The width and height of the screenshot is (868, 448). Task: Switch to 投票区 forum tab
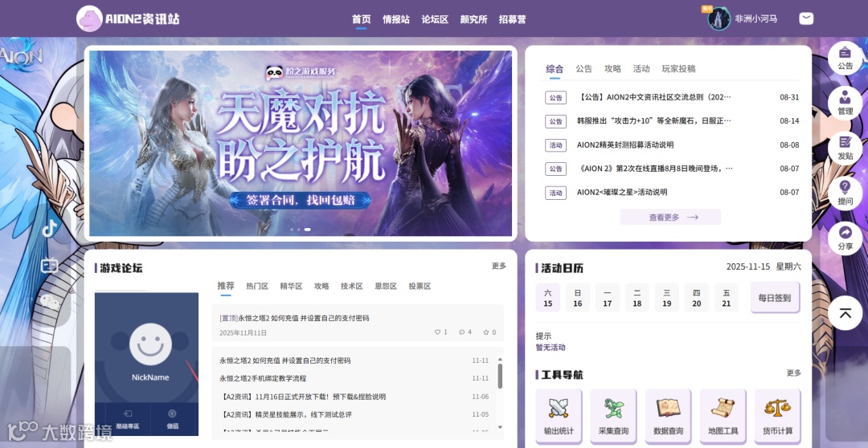click(420, 286)
